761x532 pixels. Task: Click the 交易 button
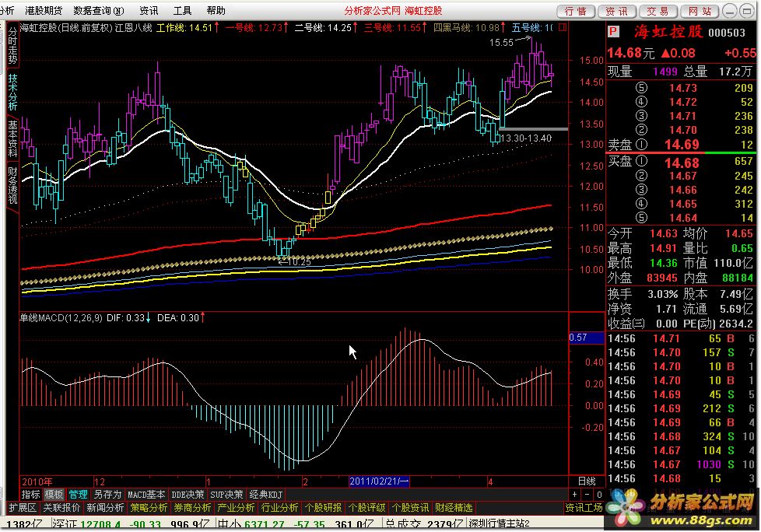click(658, 11)
